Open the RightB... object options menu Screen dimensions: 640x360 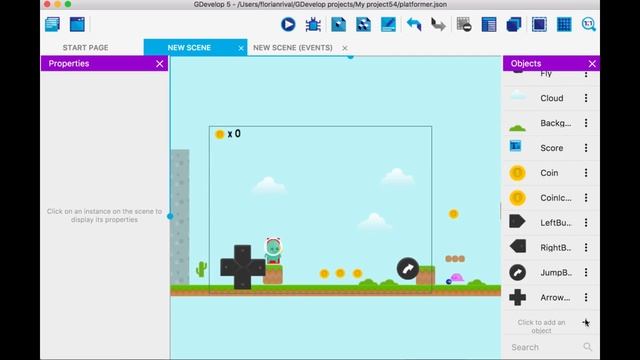pyautogui.click(x=586, y=247)
